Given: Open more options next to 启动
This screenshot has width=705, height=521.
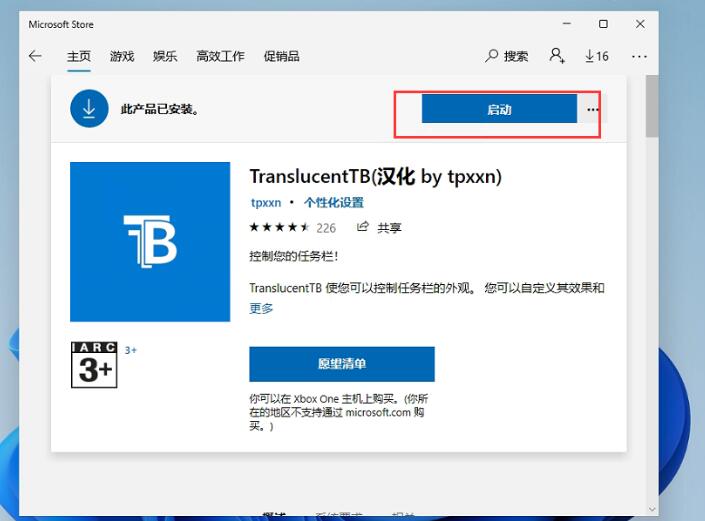Looking at the screenshot, I should [592, 109].
